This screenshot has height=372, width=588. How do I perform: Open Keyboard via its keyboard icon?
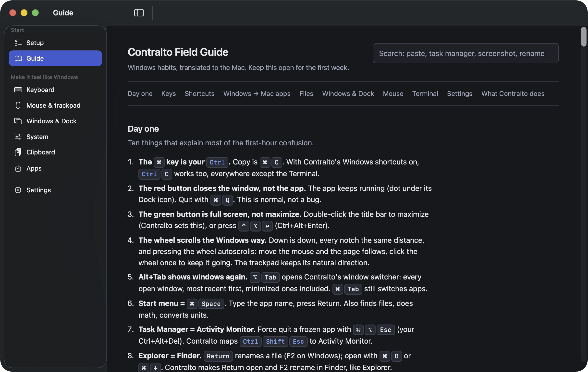pos(18,90)
